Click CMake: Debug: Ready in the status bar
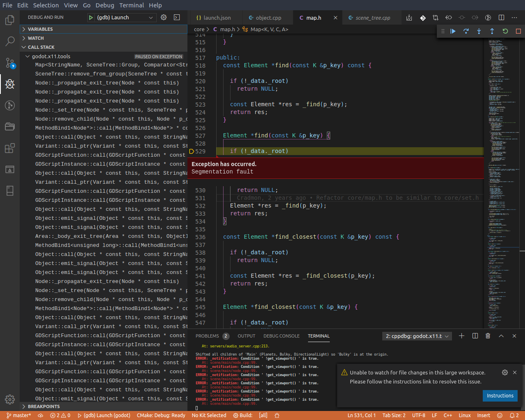This screenshot has width=525, height=420. tap(161, 415)
